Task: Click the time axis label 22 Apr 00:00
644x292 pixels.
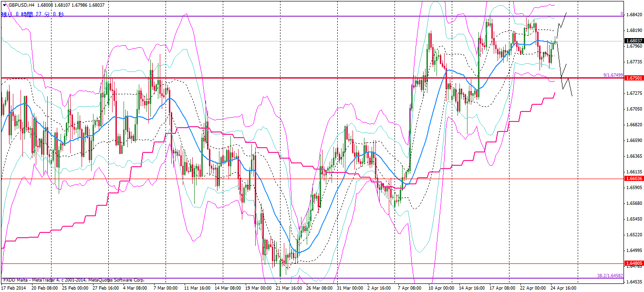Action: [x=533, y=288]
